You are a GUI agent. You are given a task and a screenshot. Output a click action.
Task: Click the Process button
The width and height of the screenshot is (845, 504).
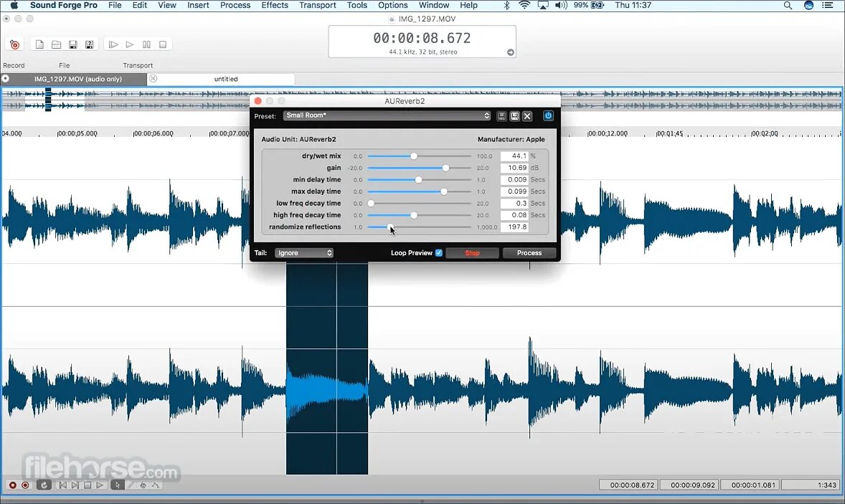(529, 253)
